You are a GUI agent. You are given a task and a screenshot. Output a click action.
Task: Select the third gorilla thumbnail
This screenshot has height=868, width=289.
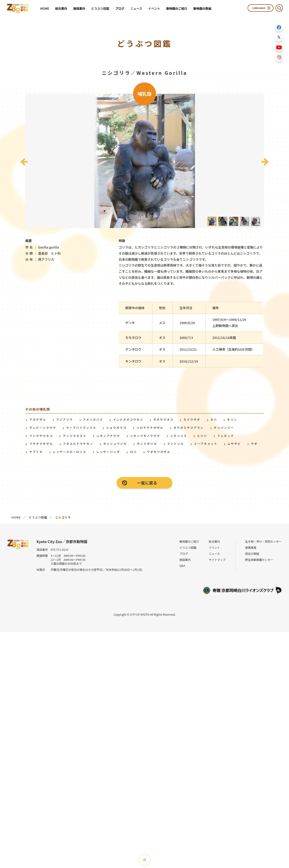tap(233, 221)
